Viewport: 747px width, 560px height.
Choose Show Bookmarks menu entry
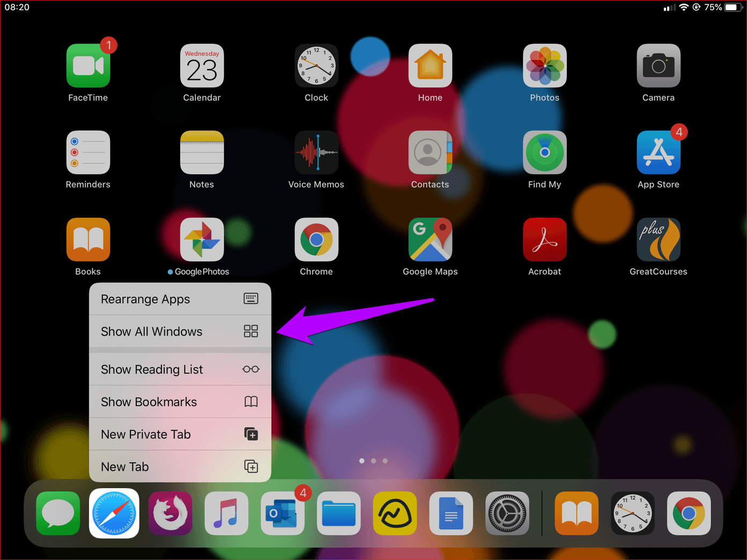point(180,402)
